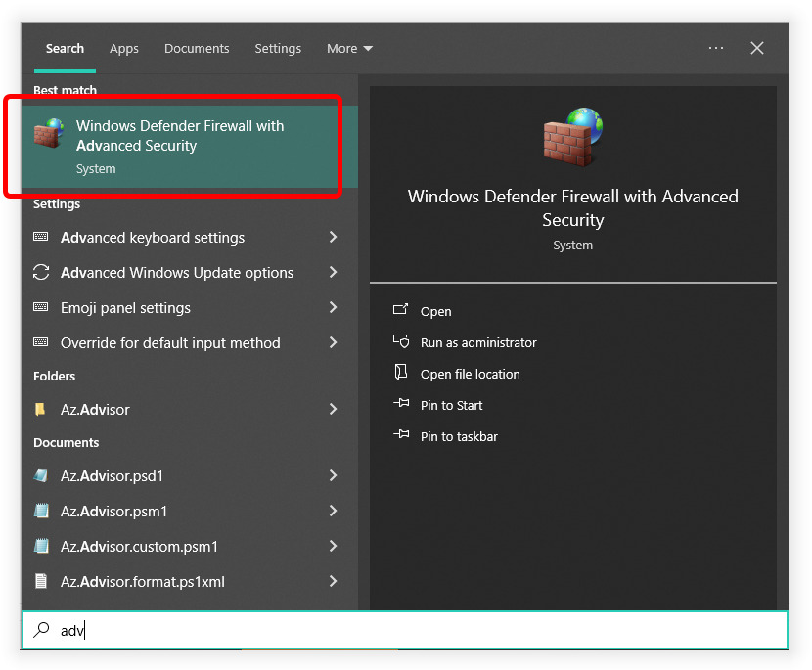The height and width of the screenshot is (670, 812).
Task: Click the Open action icon
Action: [x=401, y=309]
